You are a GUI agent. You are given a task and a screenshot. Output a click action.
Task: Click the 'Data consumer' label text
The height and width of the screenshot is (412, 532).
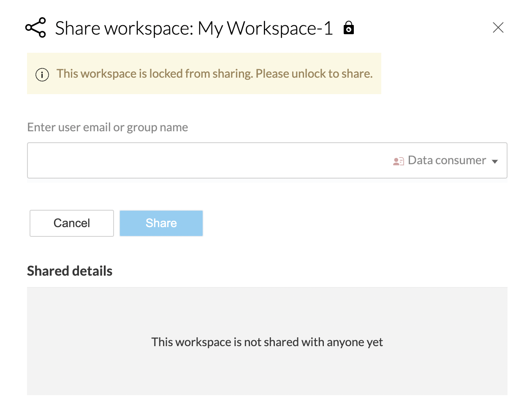click(447, 160)
